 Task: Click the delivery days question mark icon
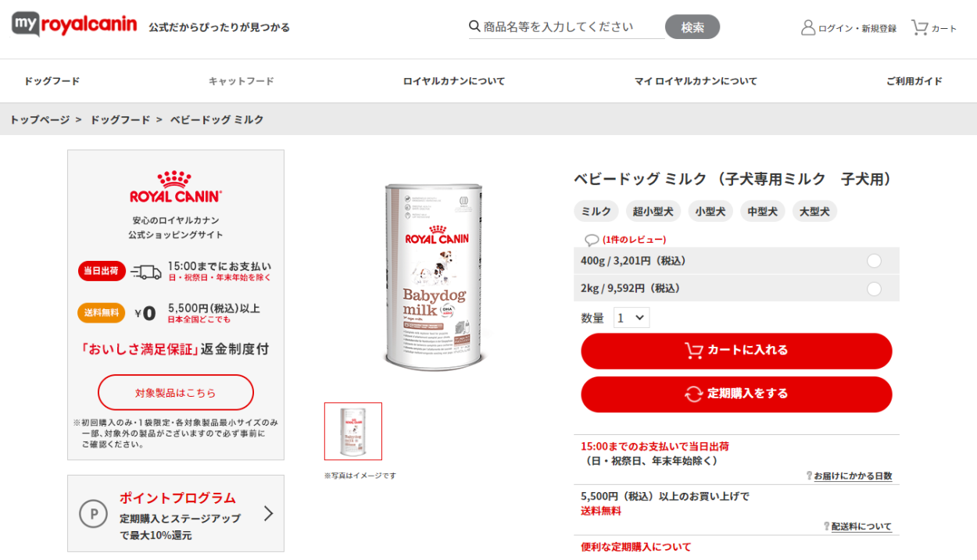click(x=810, y=476)
